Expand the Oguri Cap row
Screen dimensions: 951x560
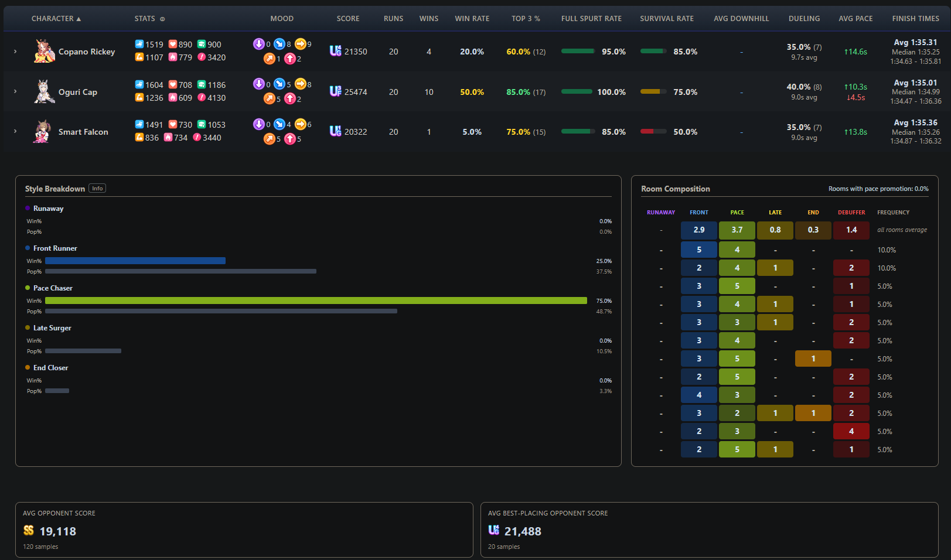pyautogui.click(x=15, y=91)
